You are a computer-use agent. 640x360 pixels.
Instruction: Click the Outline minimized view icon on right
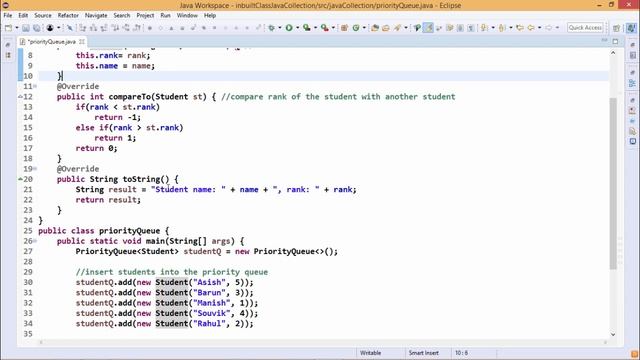[x=632, y=83]
